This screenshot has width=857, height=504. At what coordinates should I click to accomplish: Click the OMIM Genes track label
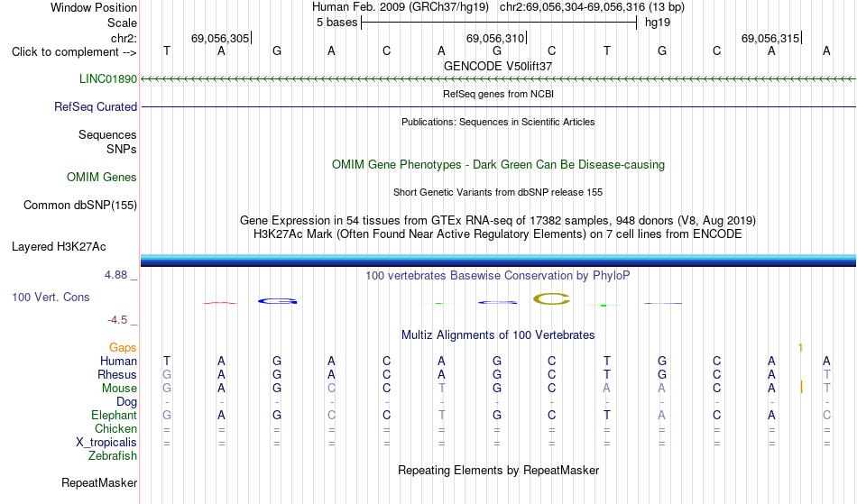pyautogui.click(x=101, y=177)
